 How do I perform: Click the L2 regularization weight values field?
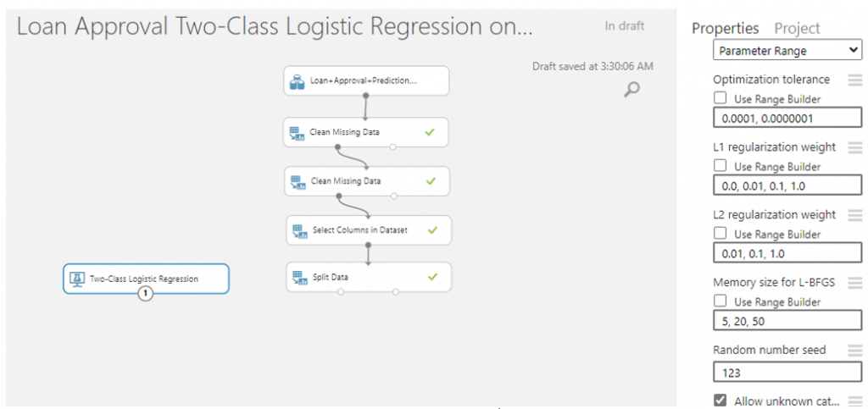pyautogui.click(x=787, y=254)
